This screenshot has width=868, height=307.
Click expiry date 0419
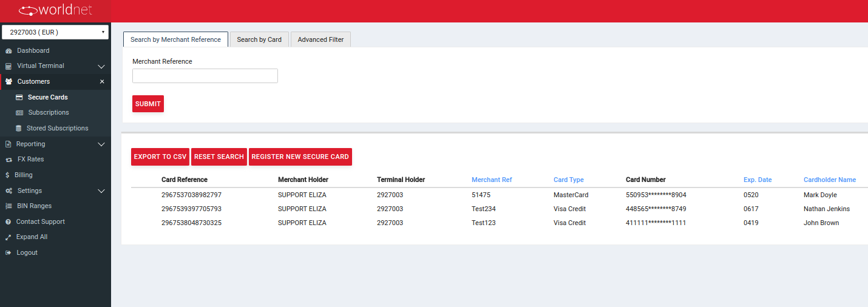[751, 223]
